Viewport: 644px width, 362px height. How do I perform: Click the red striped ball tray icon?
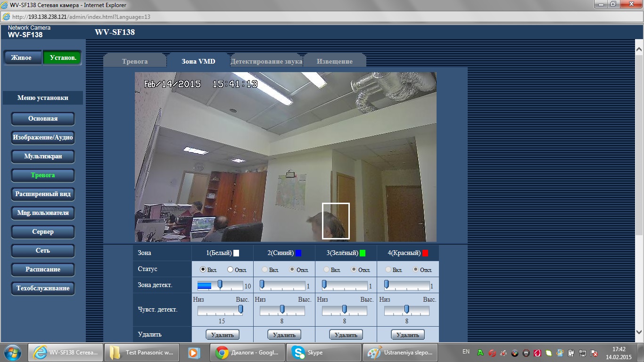pyautogui.click(x=492, y=352)
